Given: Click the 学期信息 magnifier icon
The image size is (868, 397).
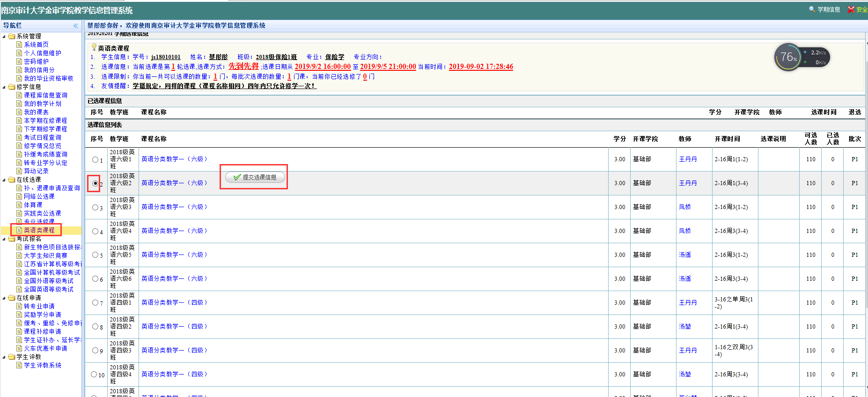Looking at the screenshot, I should pyautogui.click(x=812, y=9).
